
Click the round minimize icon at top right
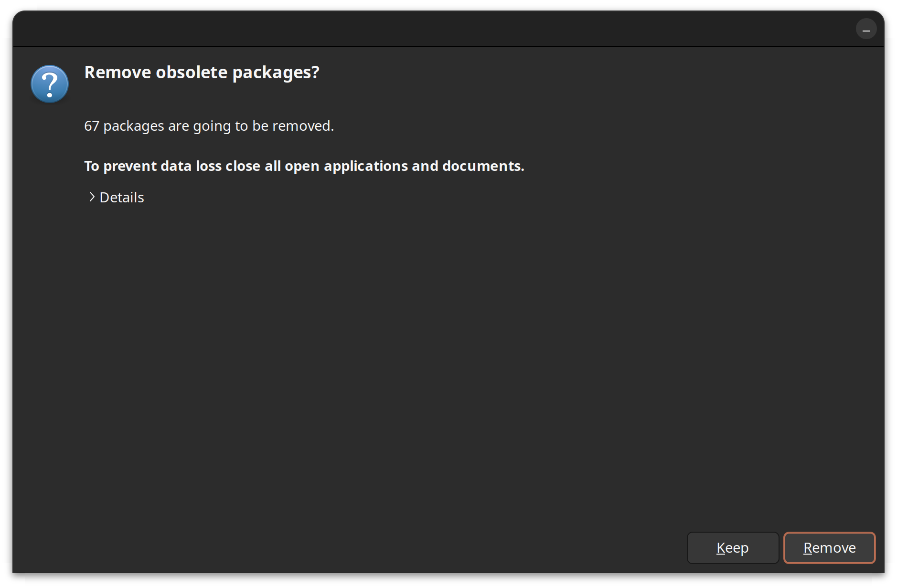click(866, 29)
